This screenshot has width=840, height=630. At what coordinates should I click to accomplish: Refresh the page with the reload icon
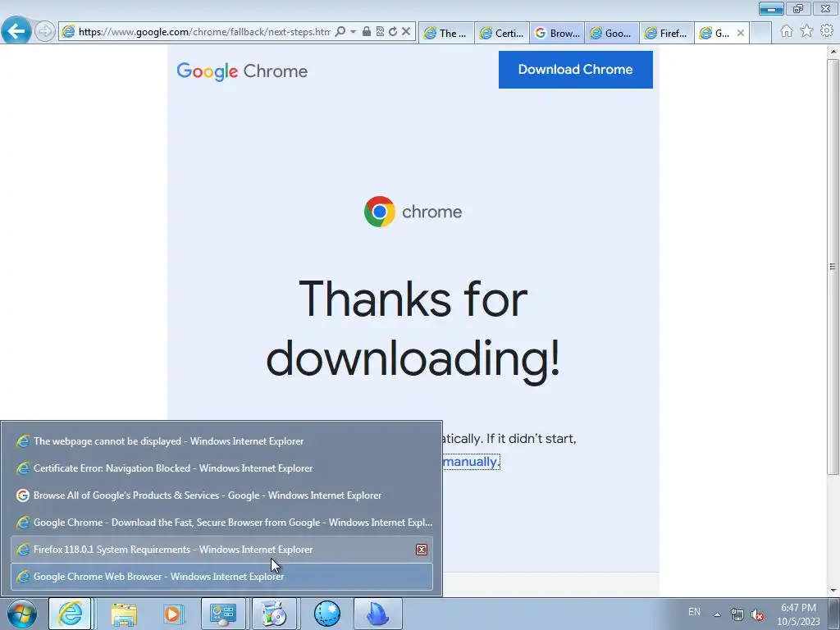[x=393, y=32]
